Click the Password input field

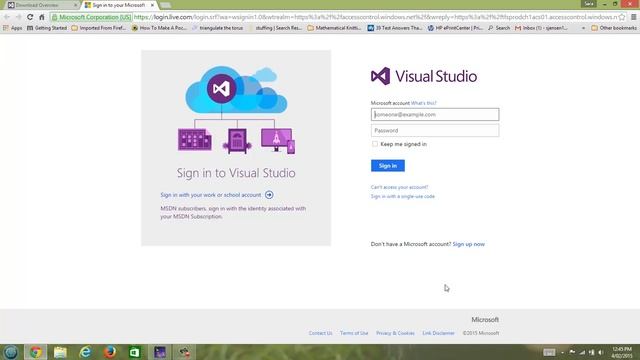[x=435, y=131]
